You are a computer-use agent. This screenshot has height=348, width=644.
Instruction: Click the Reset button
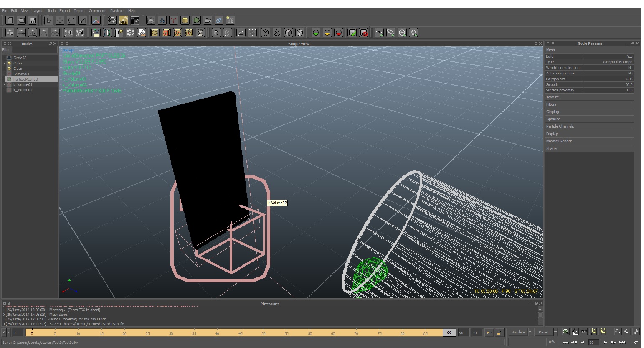coord(543,332)
